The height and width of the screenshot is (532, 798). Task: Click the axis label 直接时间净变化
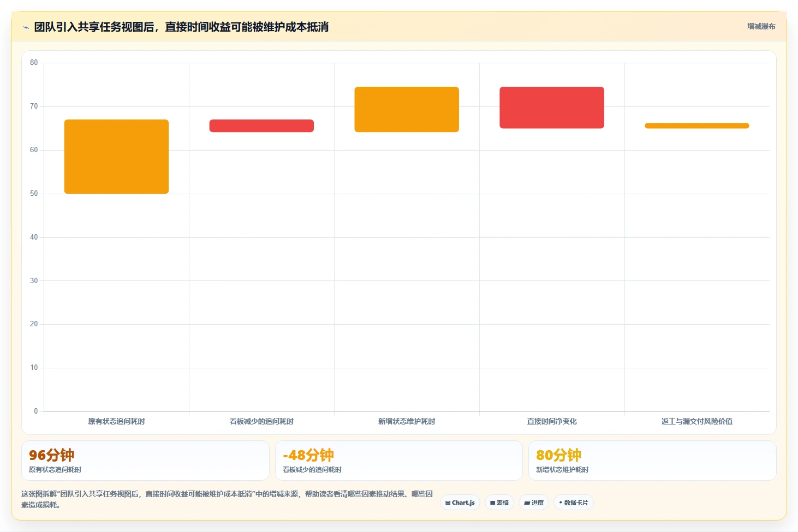pyautogui.click(x=552, y=421)
